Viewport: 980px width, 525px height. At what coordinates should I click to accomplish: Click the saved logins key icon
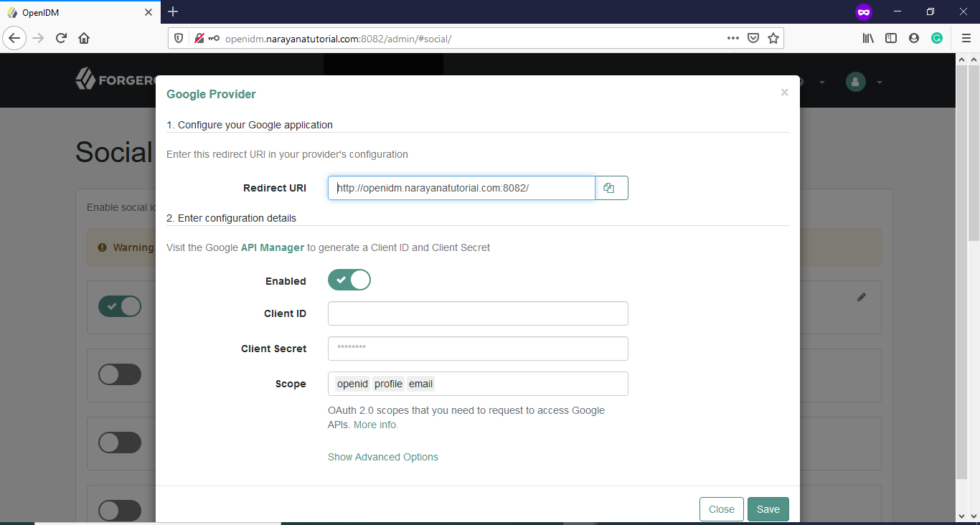214,38
